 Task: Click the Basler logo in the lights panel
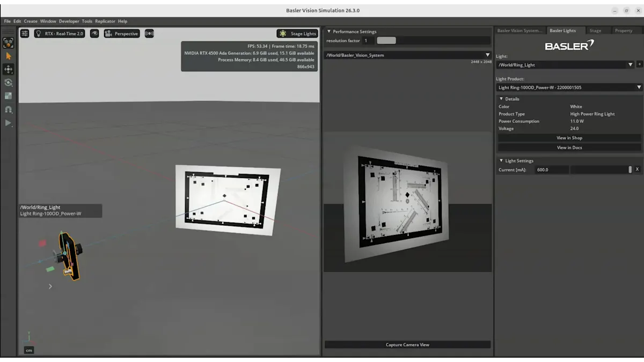coord(569,45)
